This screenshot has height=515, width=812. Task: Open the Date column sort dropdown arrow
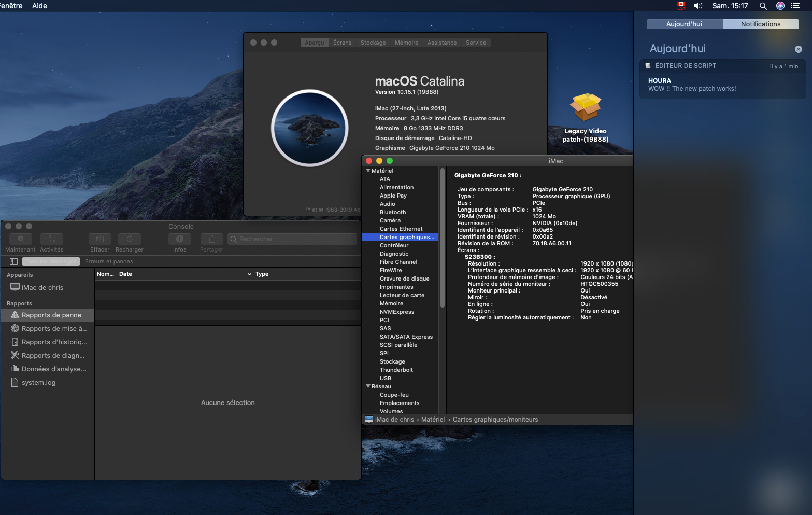[249, 274]
